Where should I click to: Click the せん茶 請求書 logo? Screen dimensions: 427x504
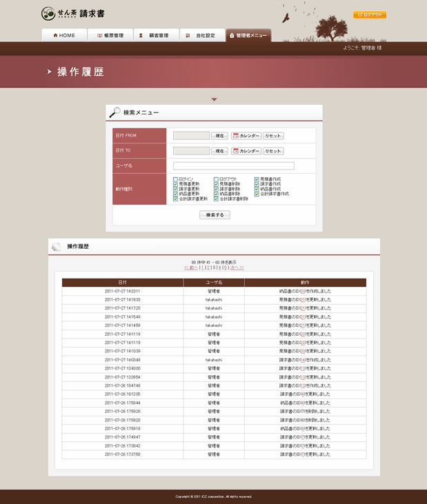(73, 14)
